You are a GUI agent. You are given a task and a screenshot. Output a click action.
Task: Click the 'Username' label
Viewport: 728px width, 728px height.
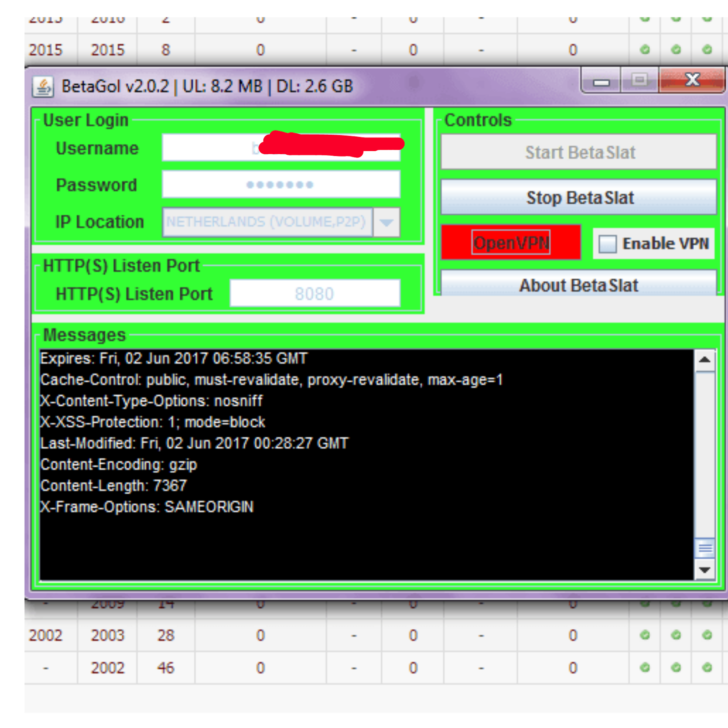coord(97,148)
